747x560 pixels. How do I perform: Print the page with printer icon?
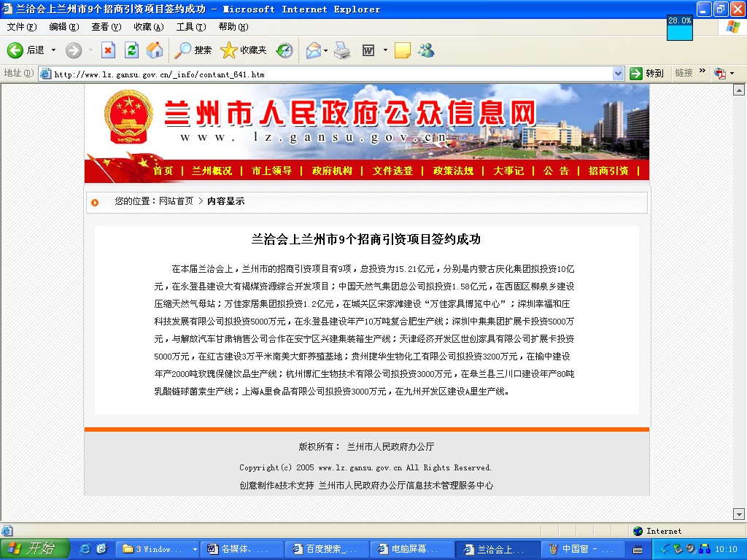342,50
